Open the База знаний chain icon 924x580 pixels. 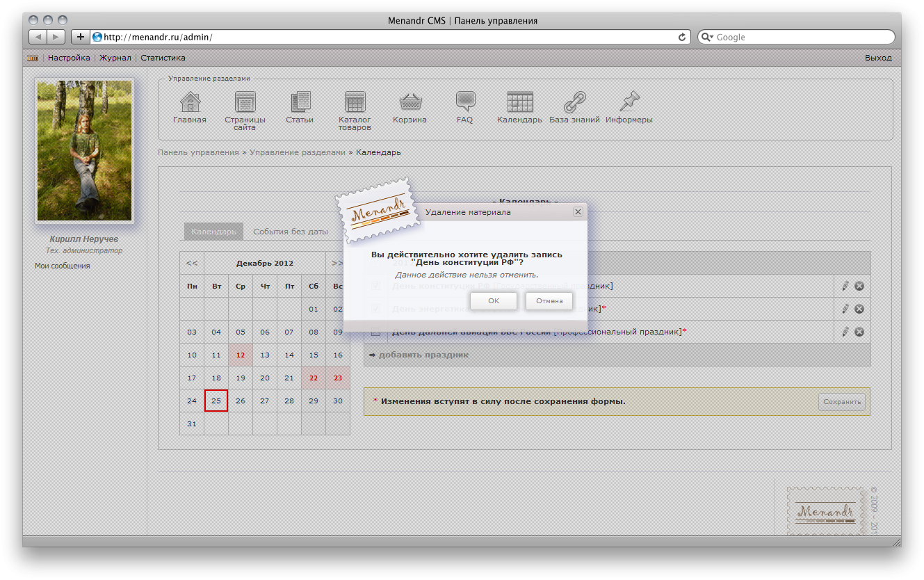574,102
